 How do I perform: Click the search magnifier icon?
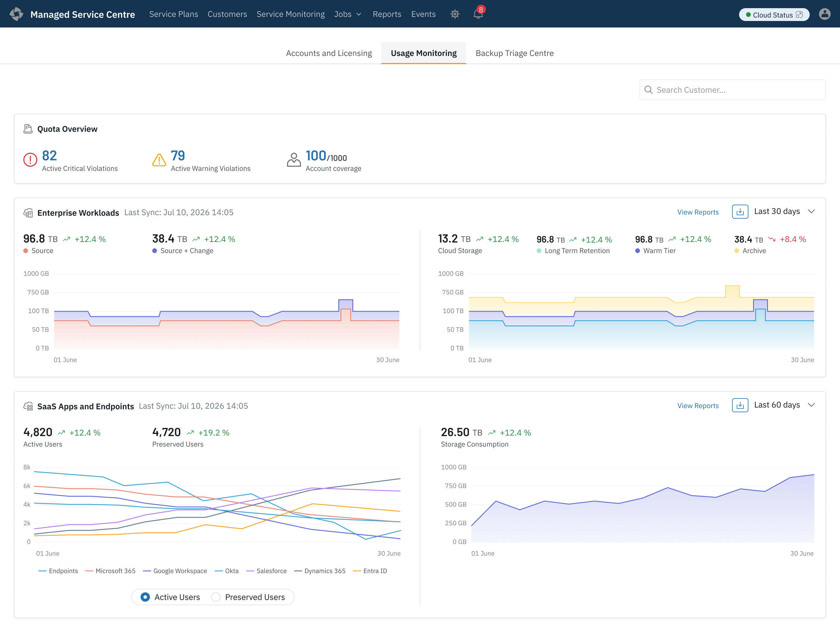649,90
